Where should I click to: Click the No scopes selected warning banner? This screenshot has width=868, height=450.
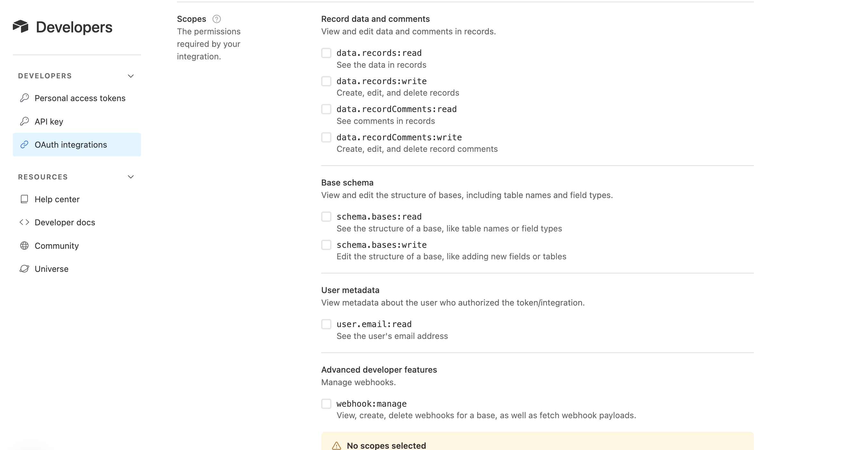click(x=386, y=445)
